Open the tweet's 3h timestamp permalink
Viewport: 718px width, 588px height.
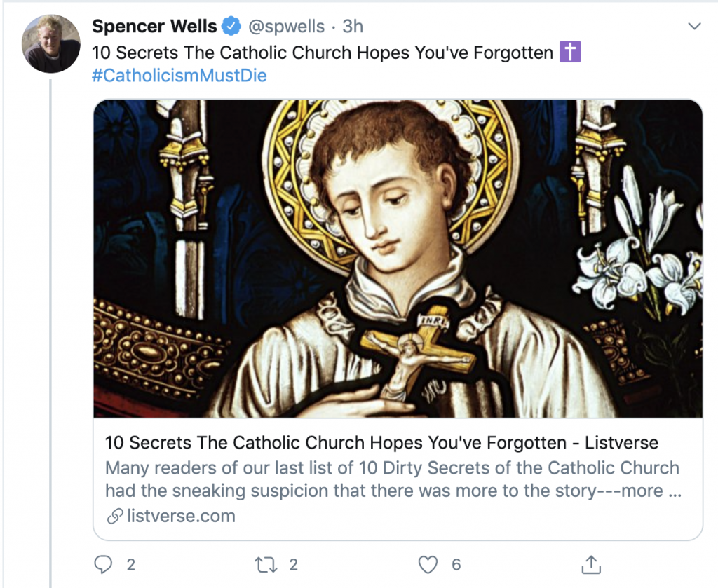tap(353, 27)
